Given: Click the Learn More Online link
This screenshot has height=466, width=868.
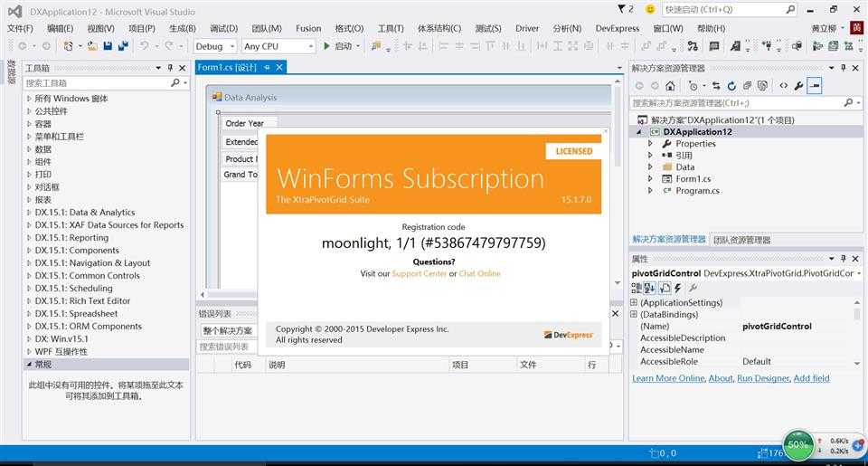Looking at the screenshot, I should [668, 378].
